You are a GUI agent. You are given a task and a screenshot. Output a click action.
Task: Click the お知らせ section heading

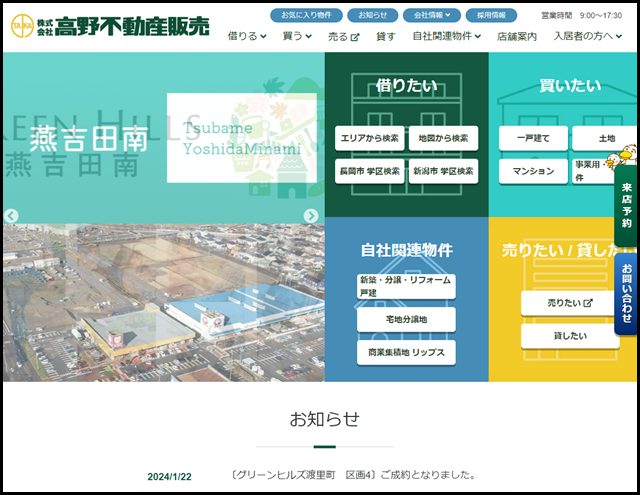[x=324, y=419]
